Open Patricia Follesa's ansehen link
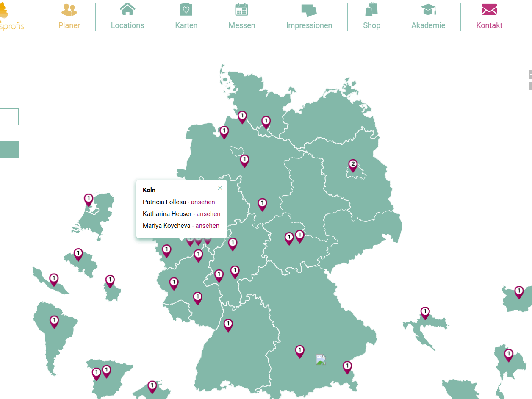 (x=203, y=202)
